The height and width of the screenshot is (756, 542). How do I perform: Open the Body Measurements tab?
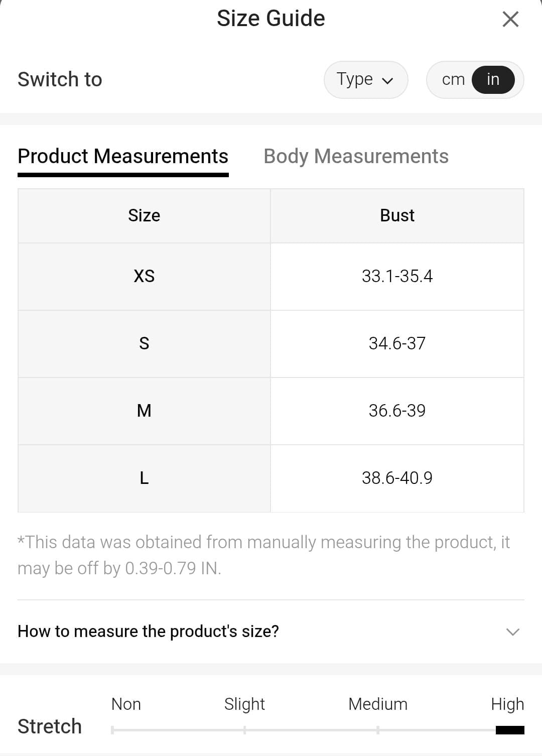point(356,157)
